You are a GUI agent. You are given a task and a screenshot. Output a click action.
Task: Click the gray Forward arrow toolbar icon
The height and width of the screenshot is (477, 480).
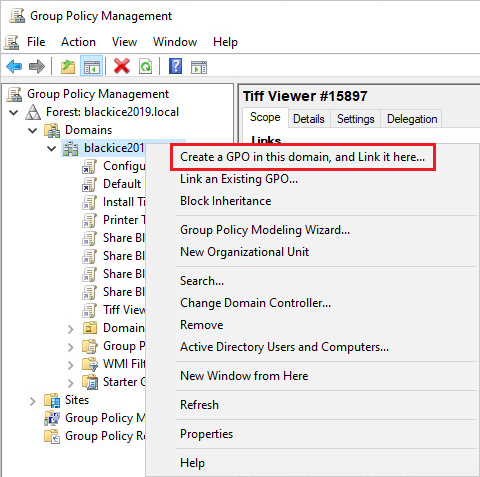point(37,67)
